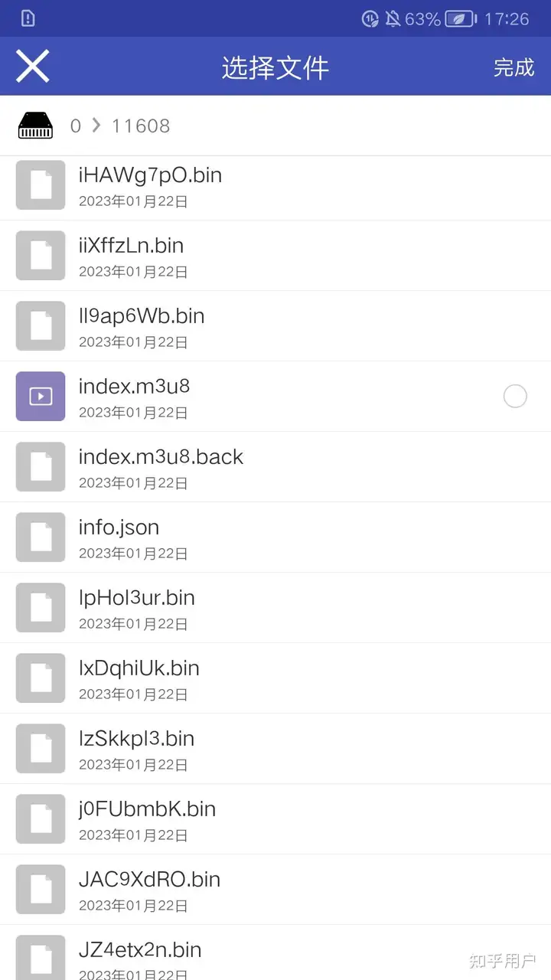Open the 11608 breadcrumb folder
This screenshot has height=980, width=551.
click(x=141, y=126)
